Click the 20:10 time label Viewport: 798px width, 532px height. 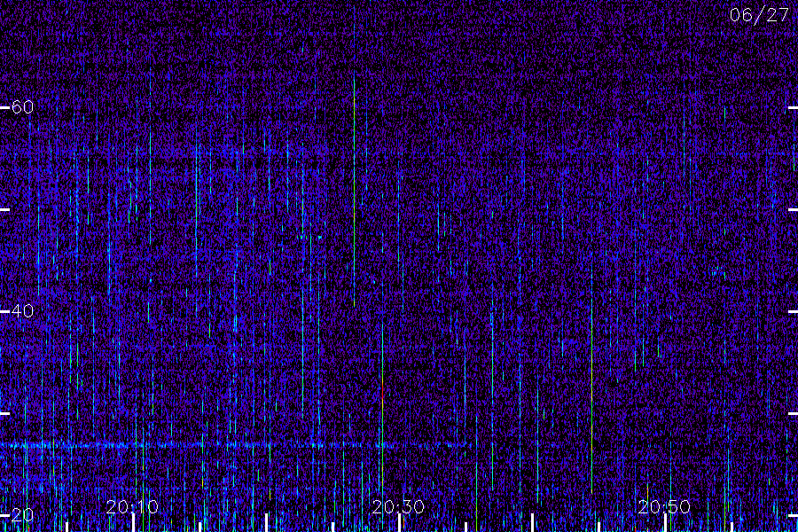coord(132,506)
